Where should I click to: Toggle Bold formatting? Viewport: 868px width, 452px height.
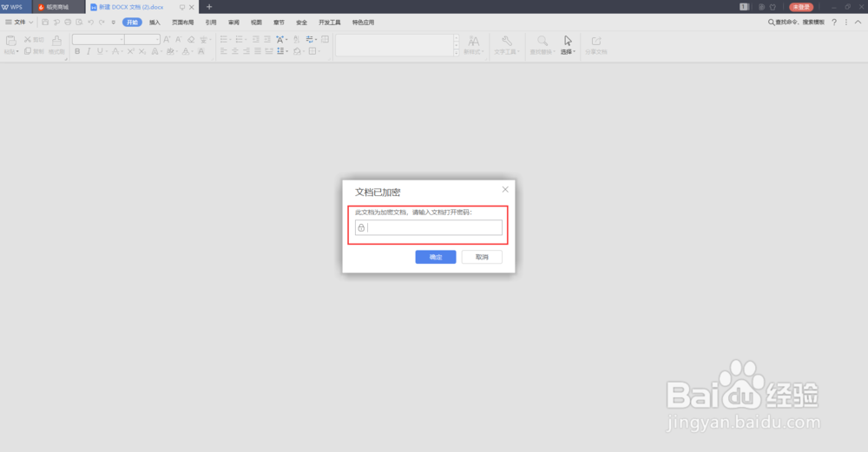[x=77, y=51]
